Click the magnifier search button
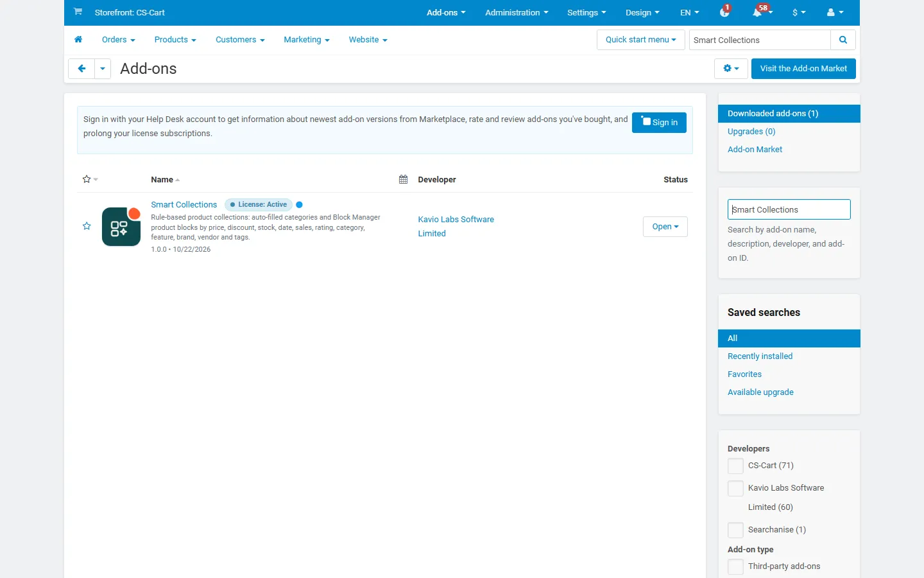The height and width of the screenshot is (578, 924). (843, 40)
